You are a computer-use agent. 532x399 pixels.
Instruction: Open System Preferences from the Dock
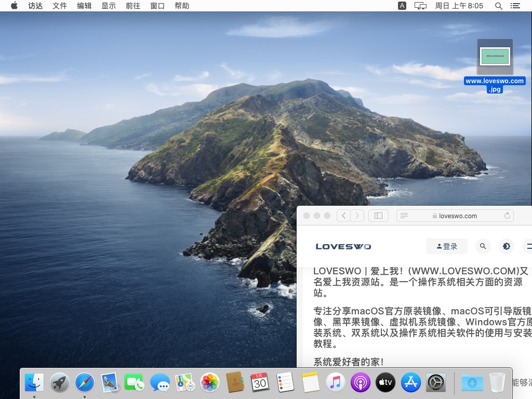(435, 383)
